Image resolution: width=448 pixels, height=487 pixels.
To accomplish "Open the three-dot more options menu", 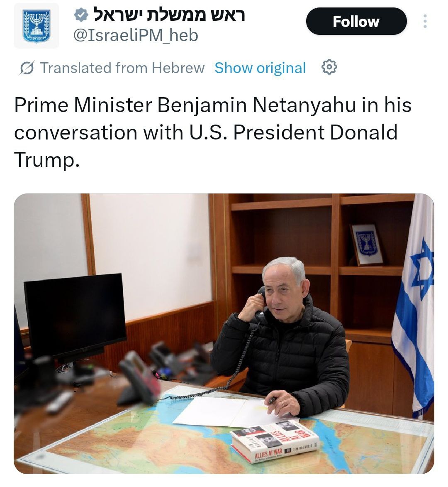I will [x=425, y=21].
